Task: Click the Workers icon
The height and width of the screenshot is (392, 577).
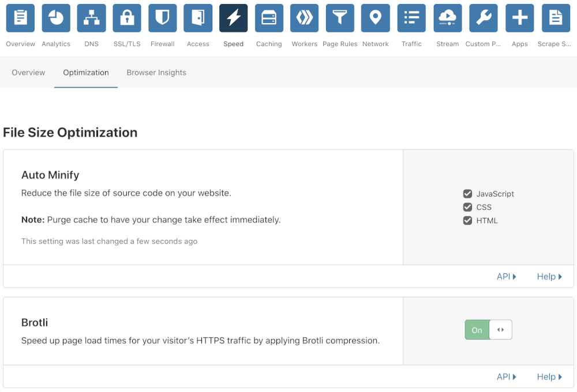Action: click(304, 18)
